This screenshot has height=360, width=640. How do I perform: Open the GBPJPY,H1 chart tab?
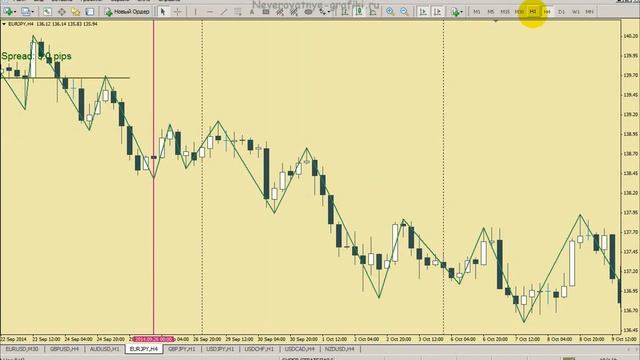pos(182,349)
